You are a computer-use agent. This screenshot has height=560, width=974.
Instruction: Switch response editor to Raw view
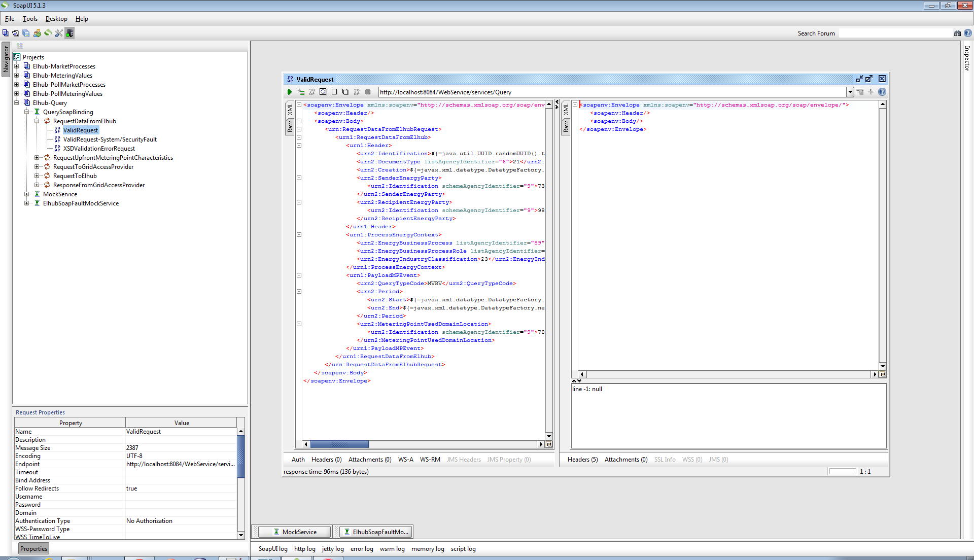pyautogui.click(x=566, y=127)
